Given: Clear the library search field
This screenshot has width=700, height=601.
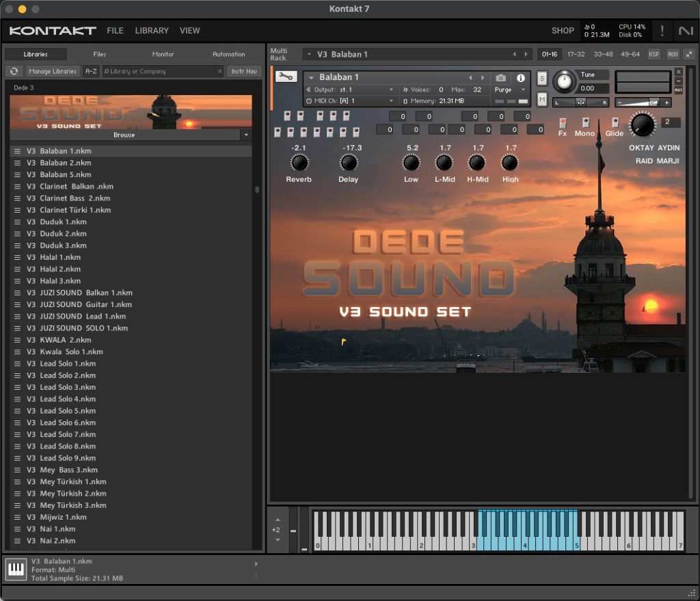Looking at the screenshot, I should pyautogui.click(x=219, y=71).
